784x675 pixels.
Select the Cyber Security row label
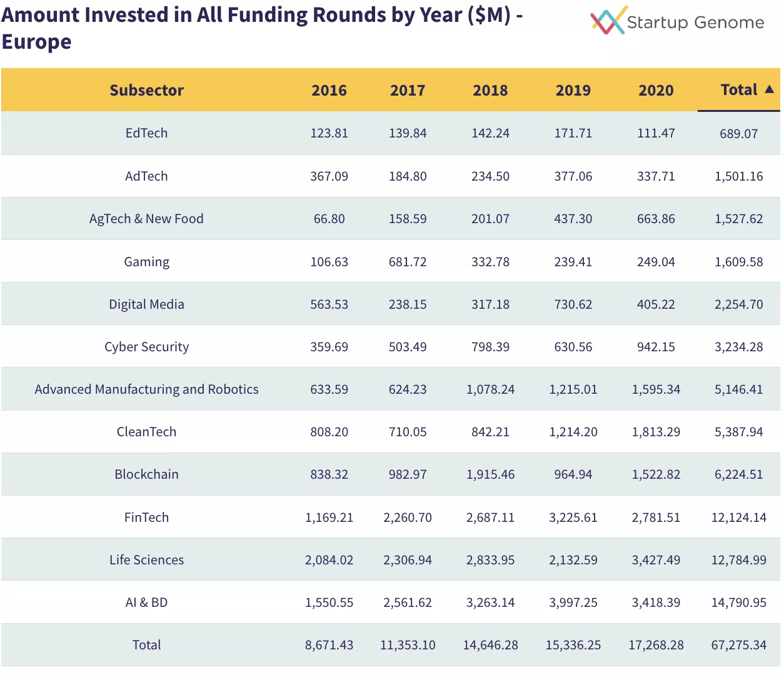(146, 347)
